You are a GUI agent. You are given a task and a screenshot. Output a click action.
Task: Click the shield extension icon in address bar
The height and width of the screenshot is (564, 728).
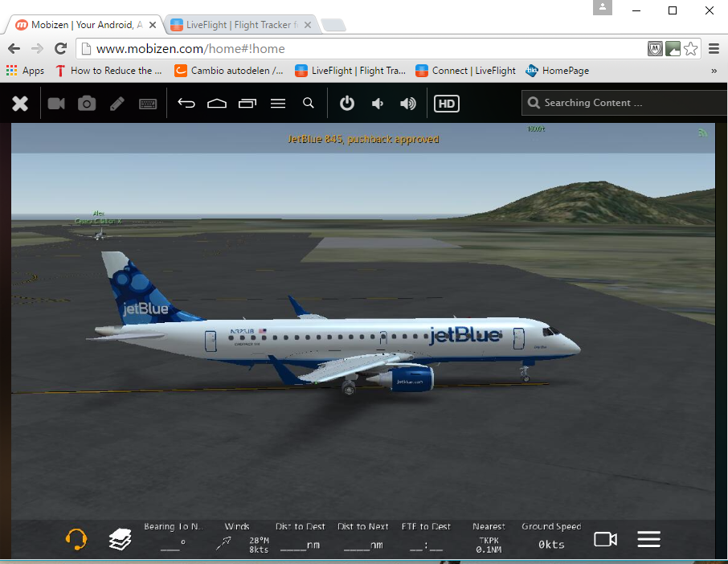point(655,48)
